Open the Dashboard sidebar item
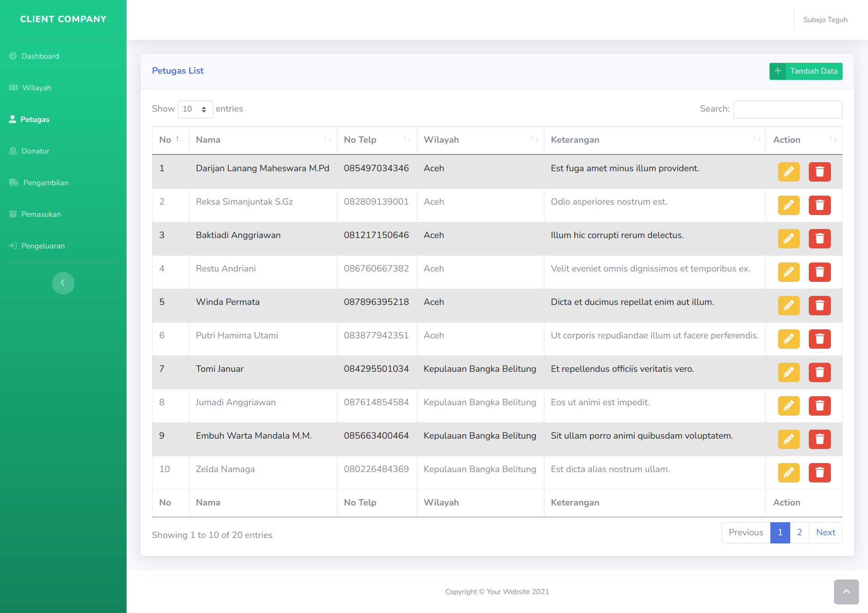868x613 pixels. [x=40, y=56]
